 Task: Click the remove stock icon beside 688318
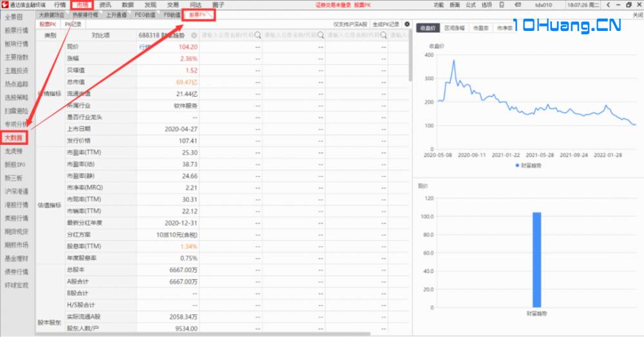pos(194,35)
